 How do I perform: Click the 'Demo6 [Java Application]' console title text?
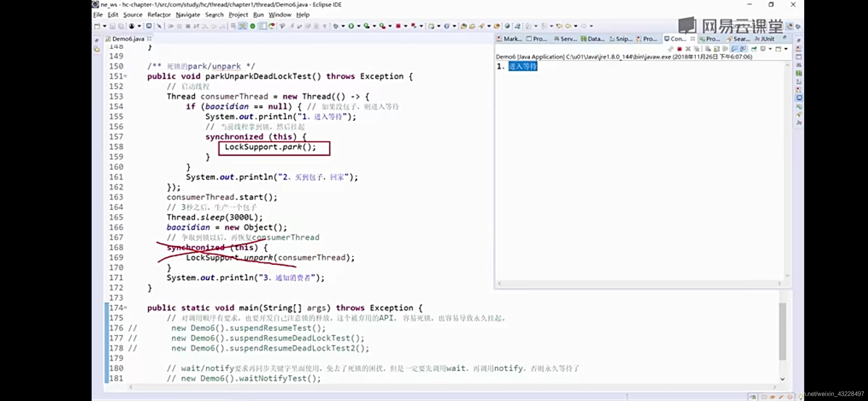pyautogui.click(x=530, y=57)
